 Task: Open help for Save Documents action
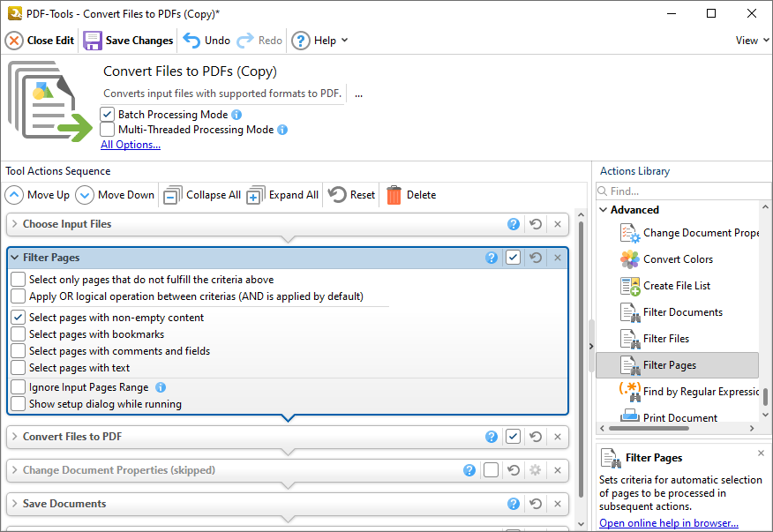(514, 504)
